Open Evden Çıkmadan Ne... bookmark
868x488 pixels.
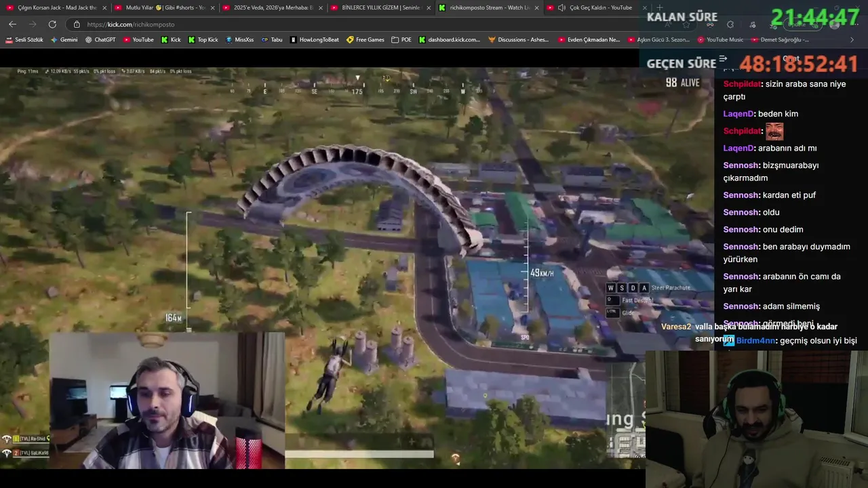(589, 40)
